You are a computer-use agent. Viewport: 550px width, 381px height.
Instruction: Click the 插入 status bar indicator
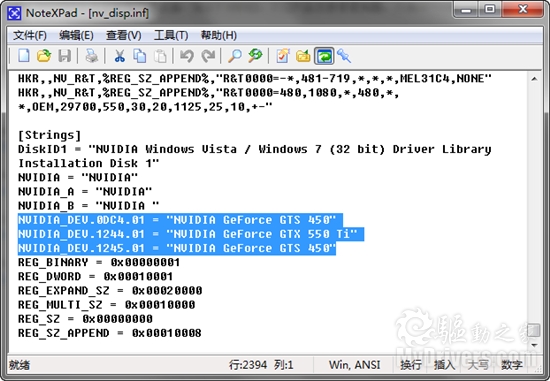pos(444,365)
